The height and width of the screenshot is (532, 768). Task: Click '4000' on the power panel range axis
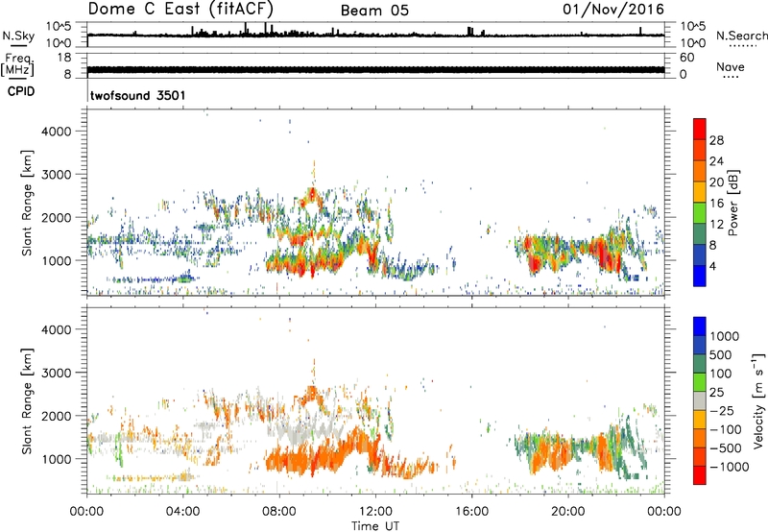coord(57,132)
